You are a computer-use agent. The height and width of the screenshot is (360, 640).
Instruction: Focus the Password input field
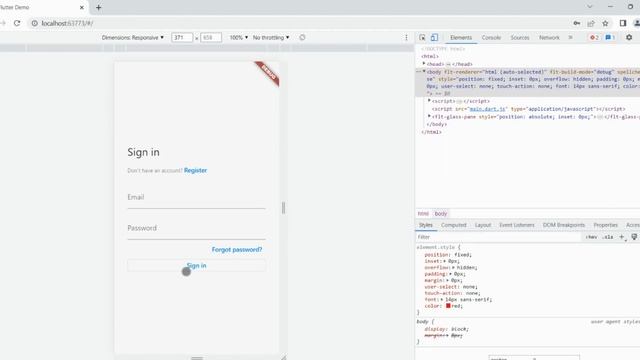click(x=196, y=229)
